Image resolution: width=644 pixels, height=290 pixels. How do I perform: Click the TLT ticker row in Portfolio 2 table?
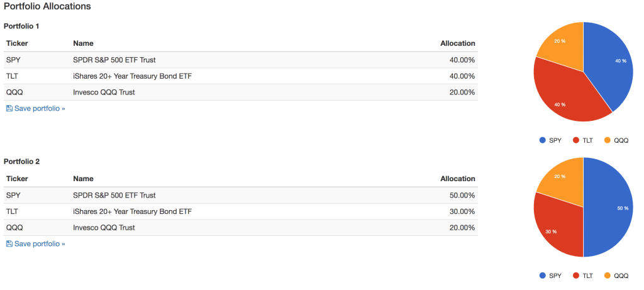241,211
